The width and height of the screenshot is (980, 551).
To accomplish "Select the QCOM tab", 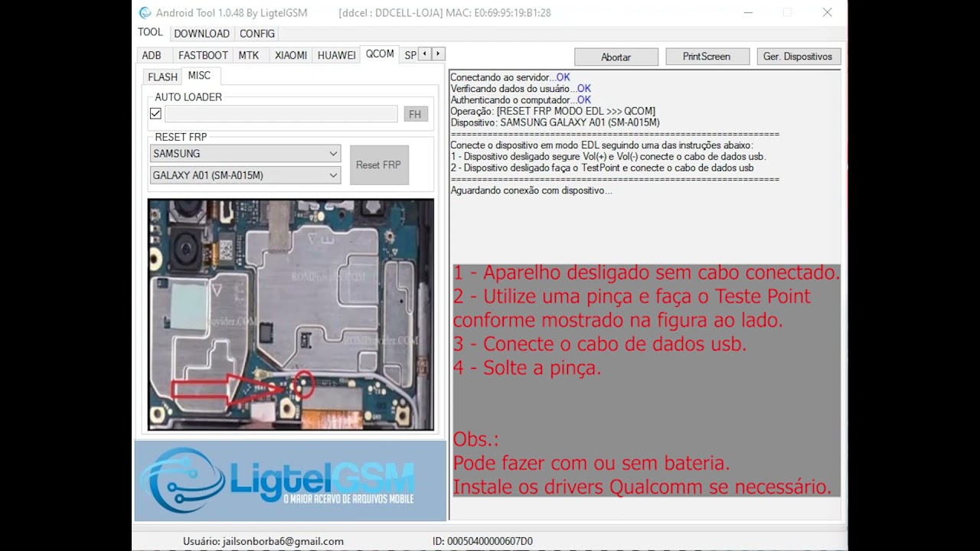I will point(380,54).
